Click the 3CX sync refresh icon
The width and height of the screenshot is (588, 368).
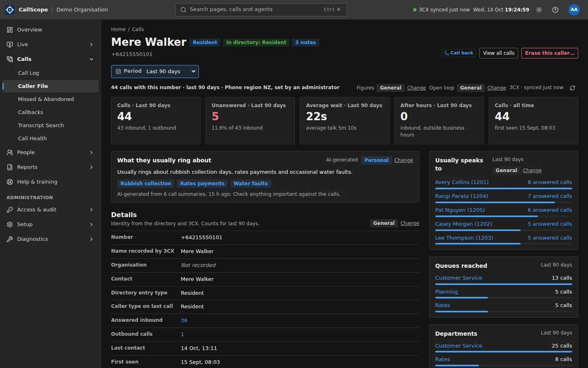(x=572, y=88)
